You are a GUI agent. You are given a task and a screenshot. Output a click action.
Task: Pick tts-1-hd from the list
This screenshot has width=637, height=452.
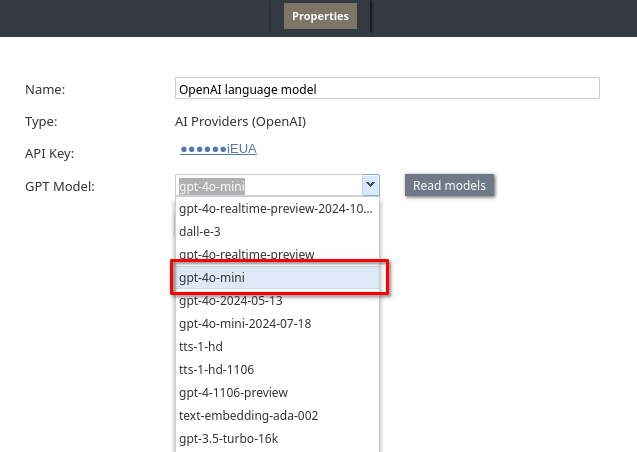pyautogui.click(x=277, y=347)
